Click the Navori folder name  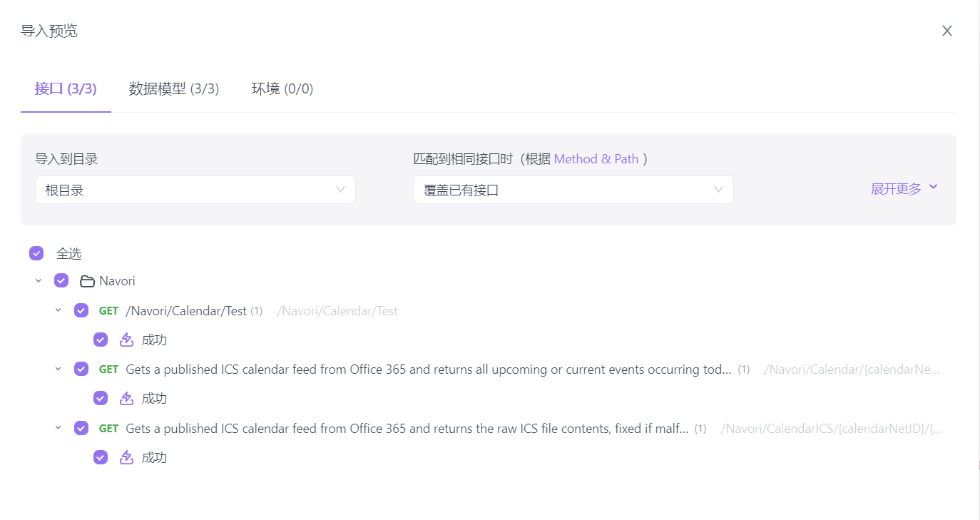point(117,281)
